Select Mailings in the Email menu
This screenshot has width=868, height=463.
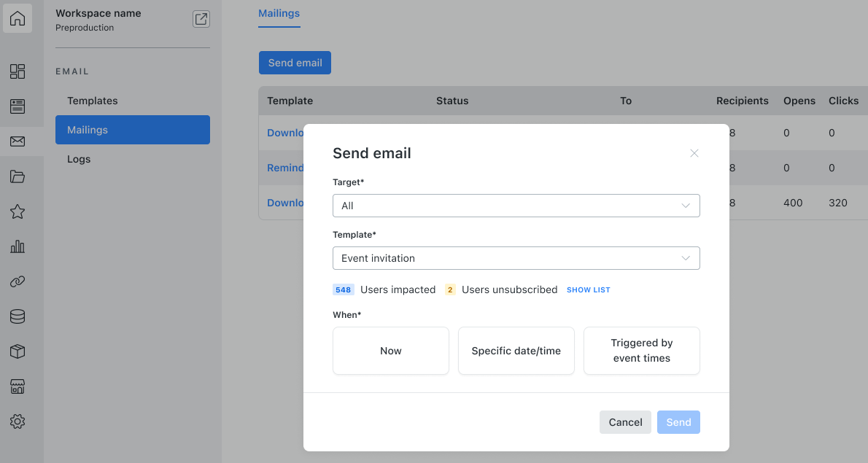click(x=132, y=130)
